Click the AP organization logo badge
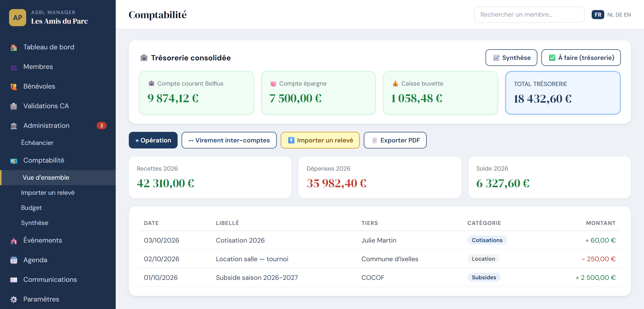 point(18,18)
